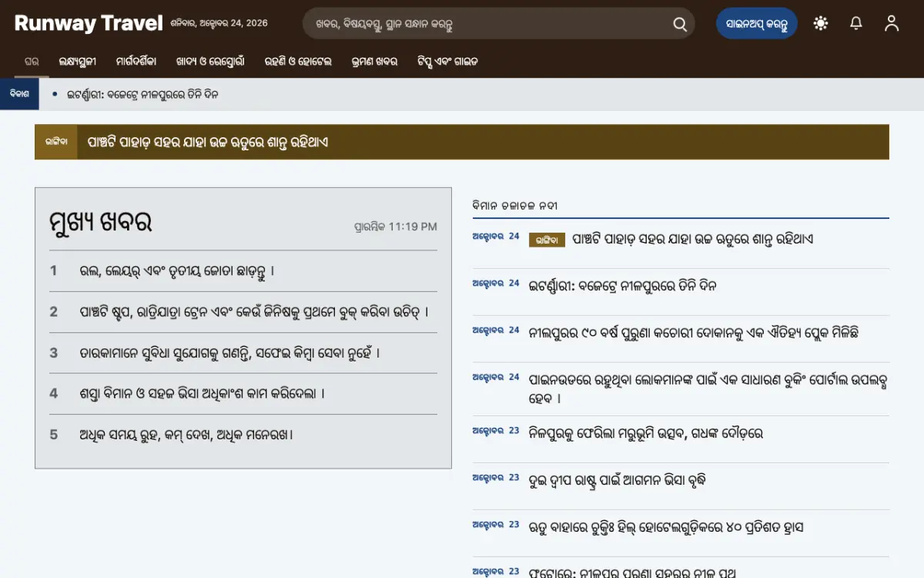
Task: Open the ଲକ୍ଷ୍ୟସ୍ଥଳୀ nav menu item
Action: (x=78, y=62)
